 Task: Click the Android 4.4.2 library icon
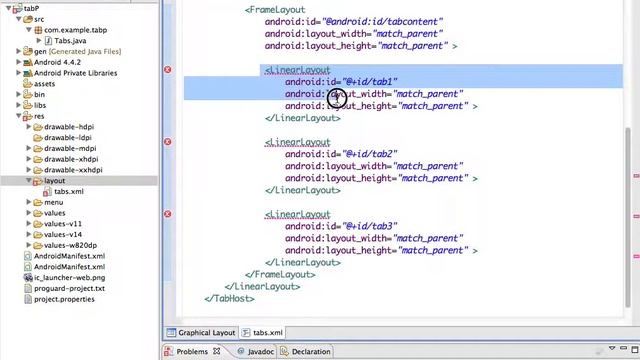[28, 62]
